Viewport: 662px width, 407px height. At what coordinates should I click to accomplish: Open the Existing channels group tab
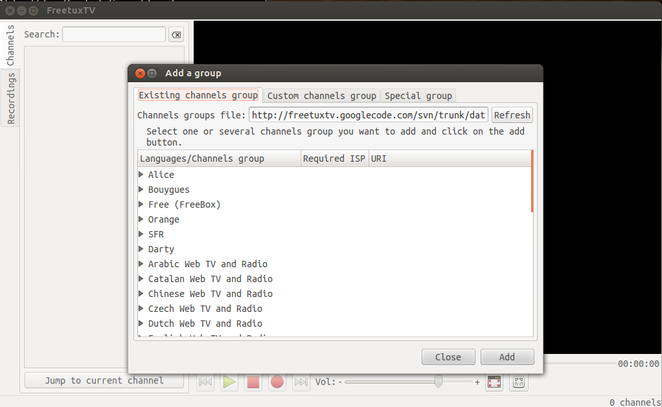(x=198, y=95)
